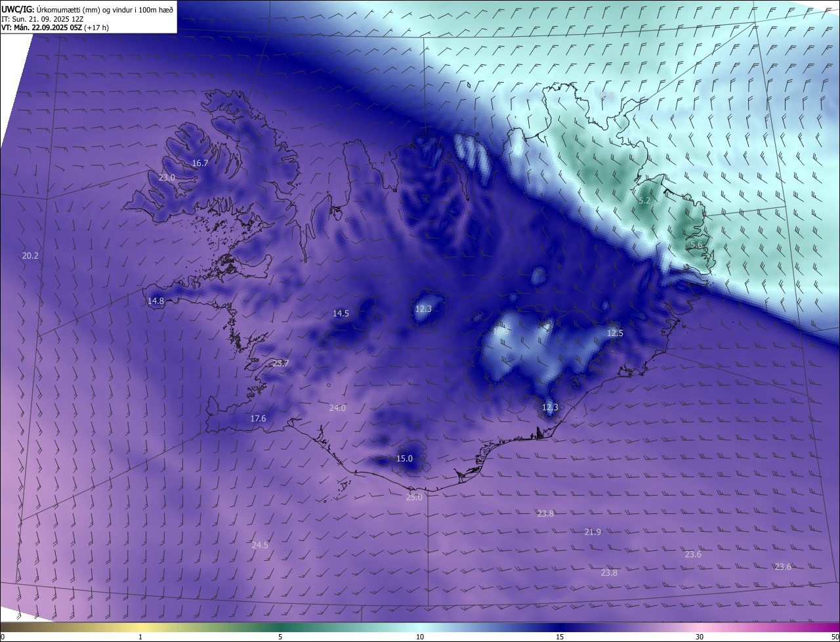840x642 pixels.
Task: Click the 21.9 value over the sea
Action: (593, 532)
